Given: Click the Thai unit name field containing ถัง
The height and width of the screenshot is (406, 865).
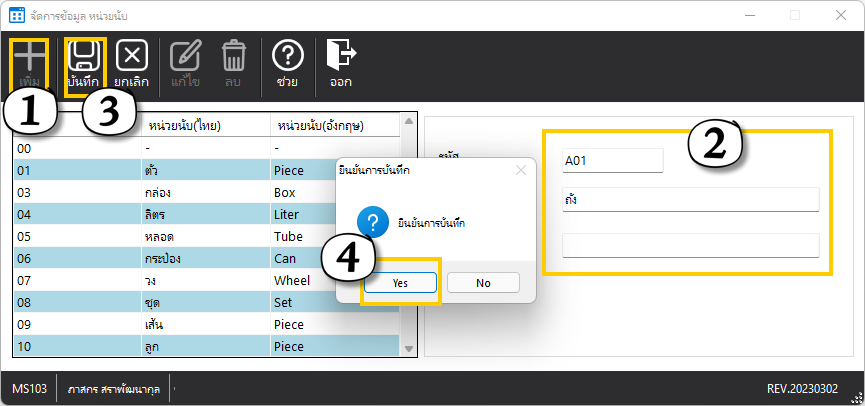Looking at the screenshot, I should pyautogui.click(x=690, y=200).
